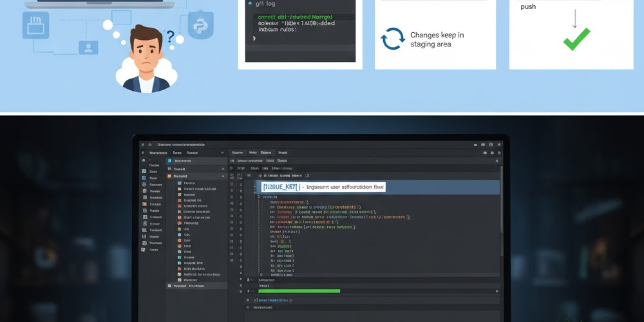
Task: Click the top item in IDE left sidebar
Action: (153, 165)
